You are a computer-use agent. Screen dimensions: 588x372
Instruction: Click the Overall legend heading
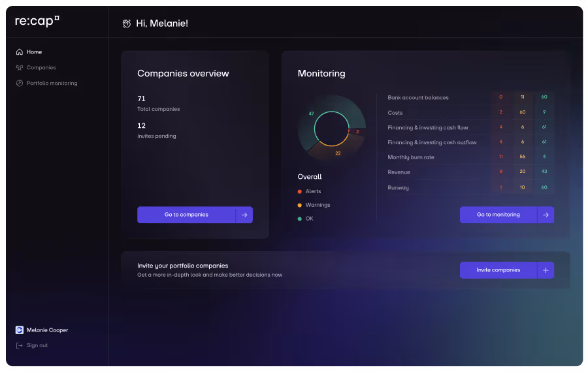[310, 177]
